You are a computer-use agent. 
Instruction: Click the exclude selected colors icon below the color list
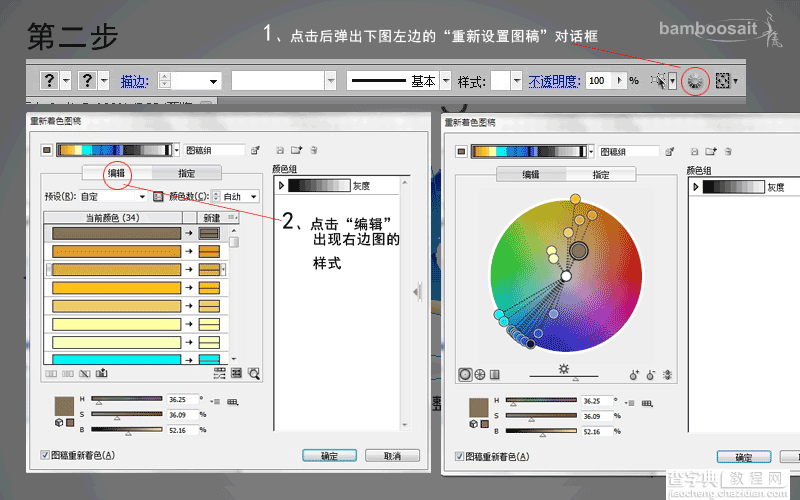tap(85, 373)
